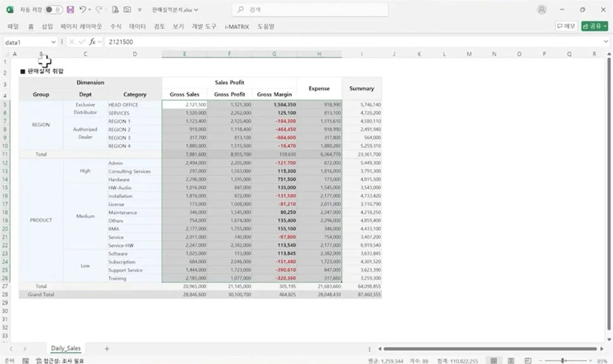This screenshot has width=613, height=364.
Task: Click the accessibility check status icon
Action: click(39, 360)
